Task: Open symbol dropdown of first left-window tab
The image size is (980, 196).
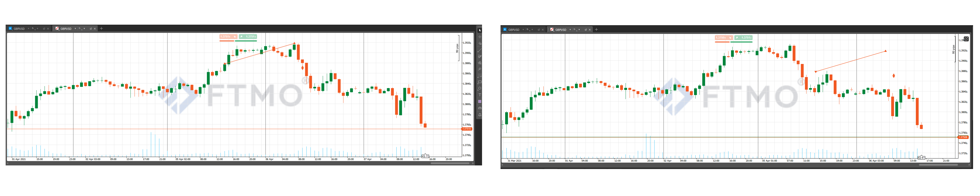Action: coord(28,29)
